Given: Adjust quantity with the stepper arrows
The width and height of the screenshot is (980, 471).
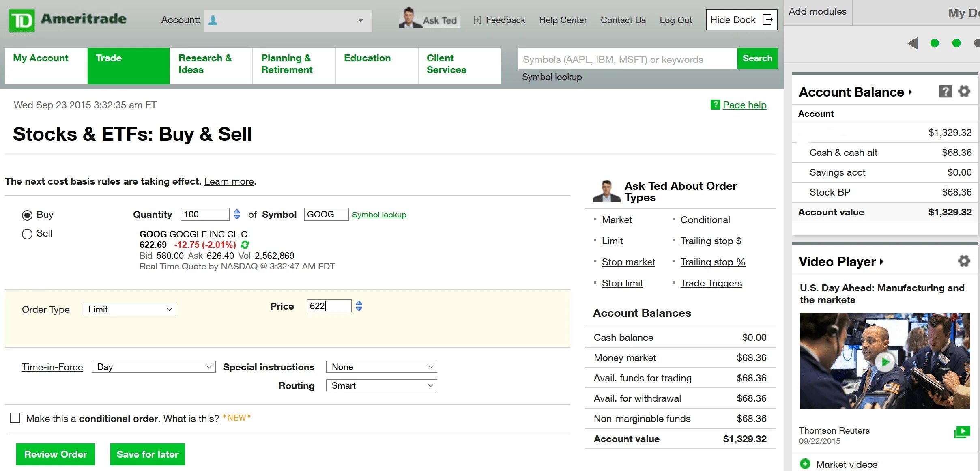Looking at the screenshot, I should pyautogui.click(x=237, y=214).
